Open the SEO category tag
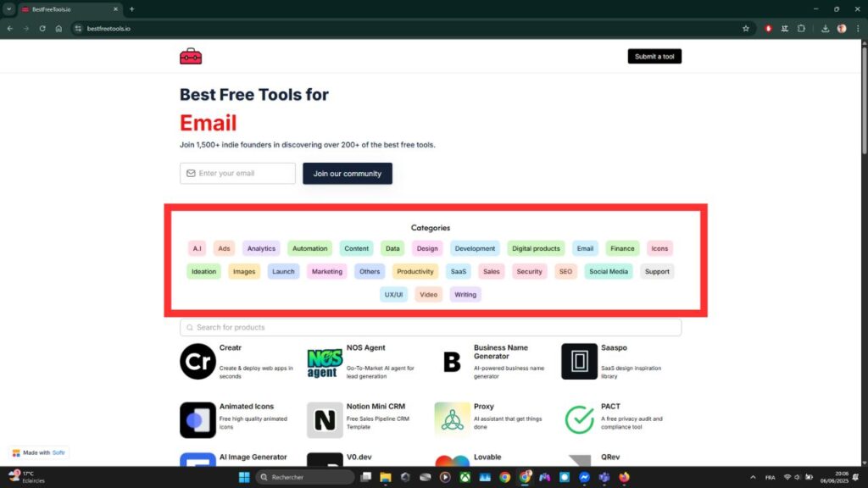This screenshot has height=488, width=868. click(565, 272)
